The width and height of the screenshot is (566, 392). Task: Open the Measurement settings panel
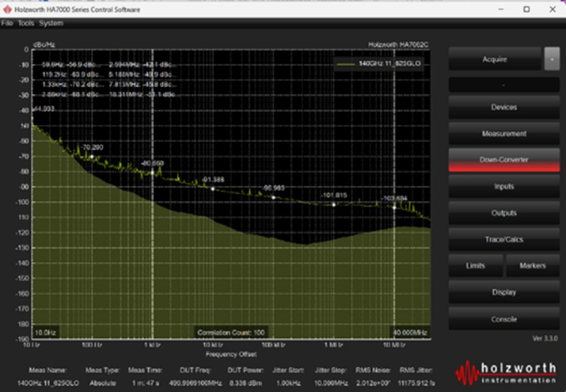[504, 134]
